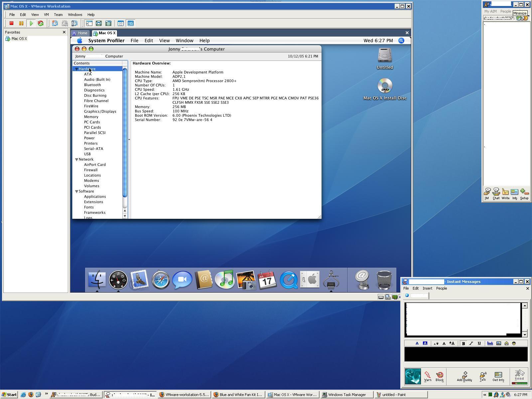Click the Get Info button in AIM
Viewport: 532px width, 399px height.
coord(498,376)
